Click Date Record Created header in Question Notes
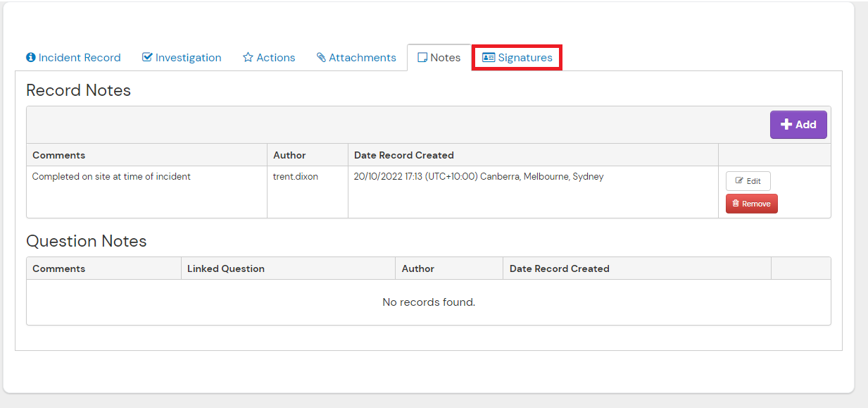 (560, 268)
